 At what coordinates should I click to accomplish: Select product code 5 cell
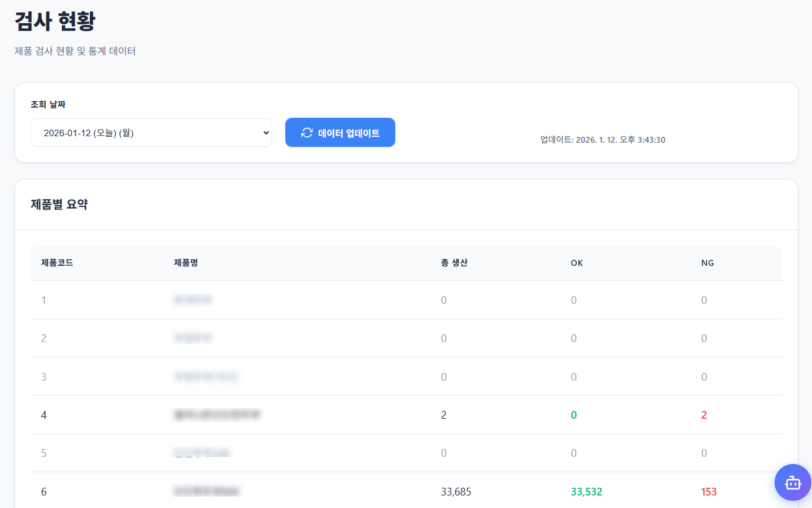point(43,453)
